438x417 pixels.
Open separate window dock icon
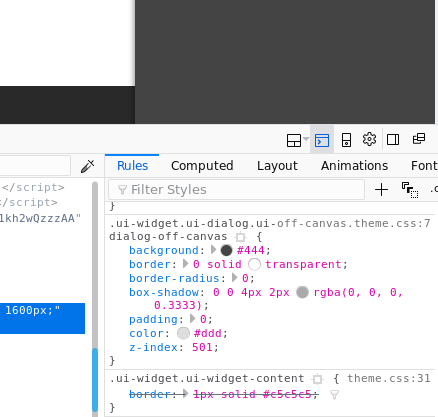click(x=419, y=139)
